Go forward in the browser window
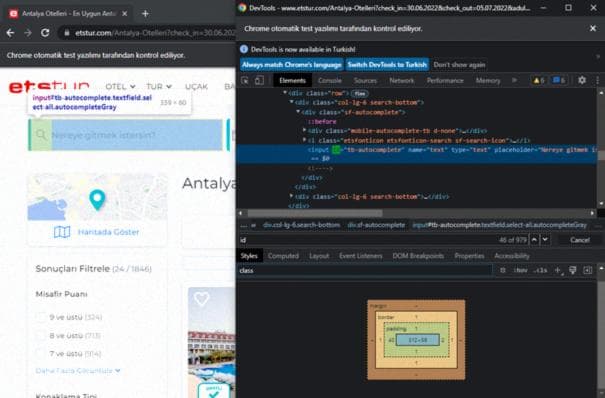This screenshot has width=605, height=398. point(28,33)
